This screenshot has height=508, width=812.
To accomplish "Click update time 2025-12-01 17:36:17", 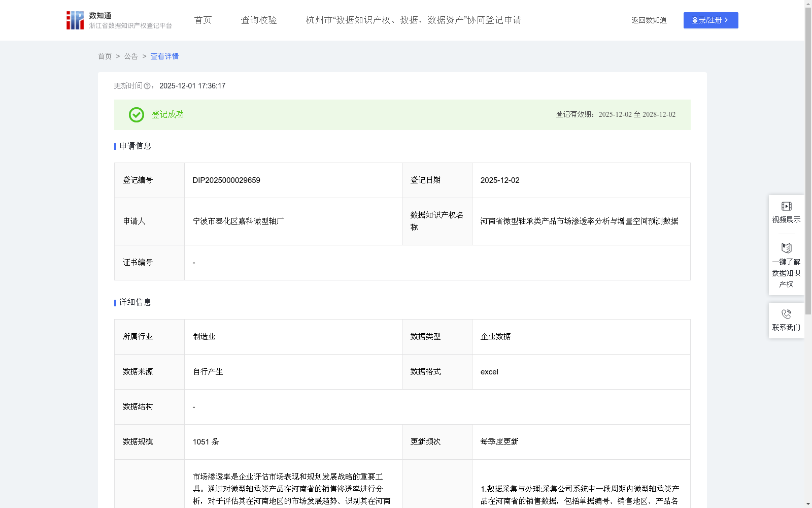I will click(x=192, y=86).
